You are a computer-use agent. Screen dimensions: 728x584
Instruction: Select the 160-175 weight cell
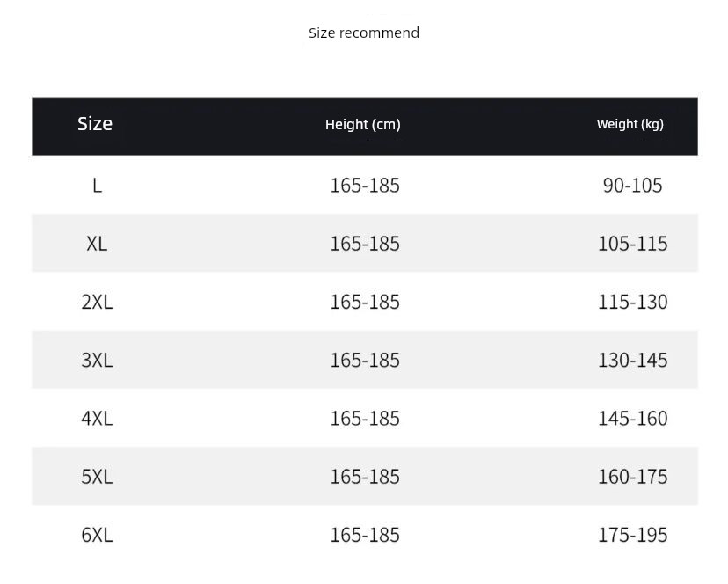pos(633,476)
